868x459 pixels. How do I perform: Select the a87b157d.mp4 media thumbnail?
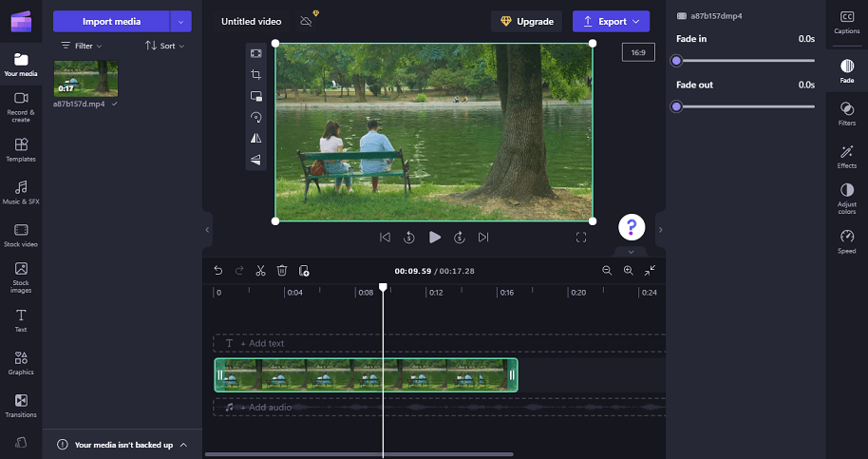(85, 79)
